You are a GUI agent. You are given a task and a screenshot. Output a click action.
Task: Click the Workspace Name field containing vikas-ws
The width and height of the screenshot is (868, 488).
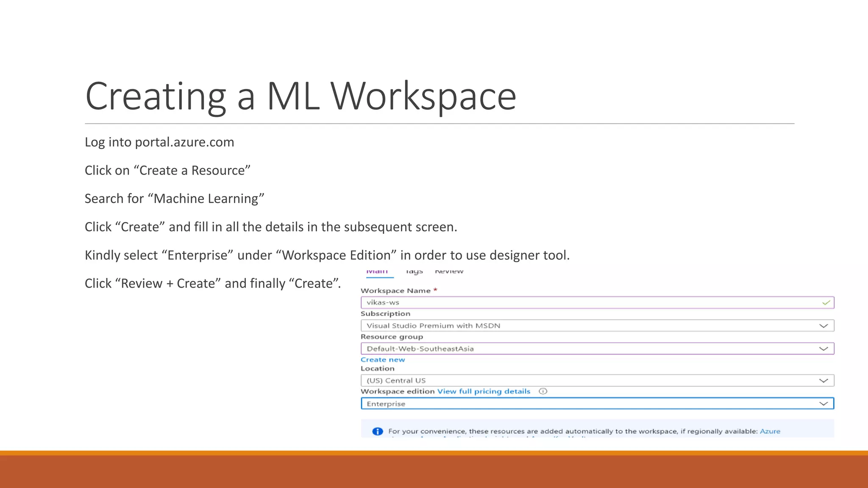click(597, 302)
